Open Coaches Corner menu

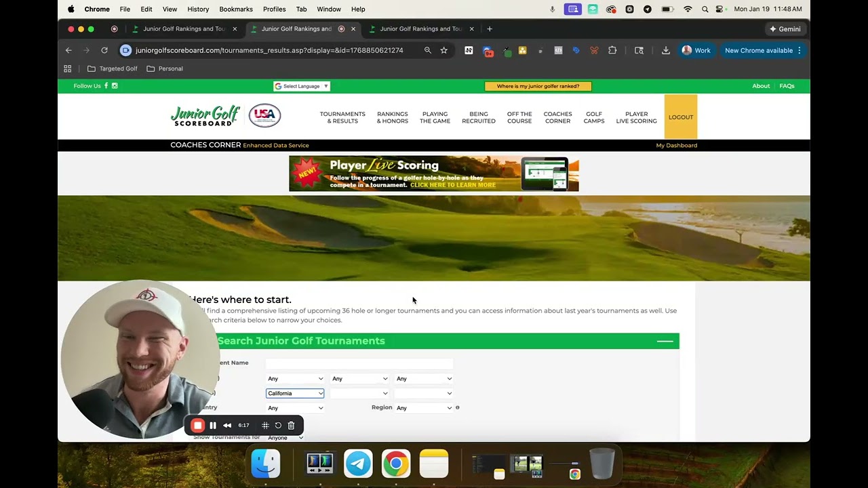[558, 117]
